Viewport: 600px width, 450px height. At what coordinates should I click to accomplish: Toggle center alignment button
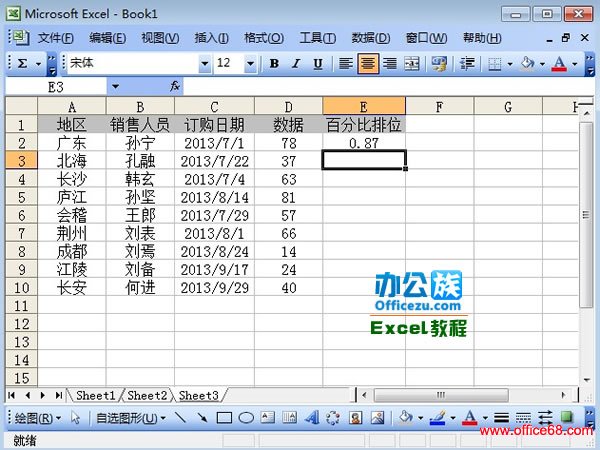[368, 64]
